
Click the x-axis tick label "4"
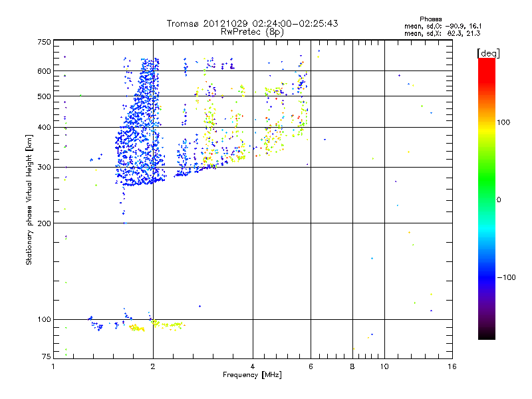(253, 366)
